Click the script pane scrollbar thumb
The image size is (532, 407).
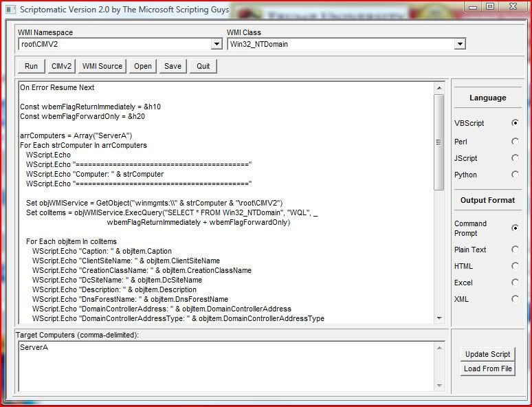click(439, 142)
